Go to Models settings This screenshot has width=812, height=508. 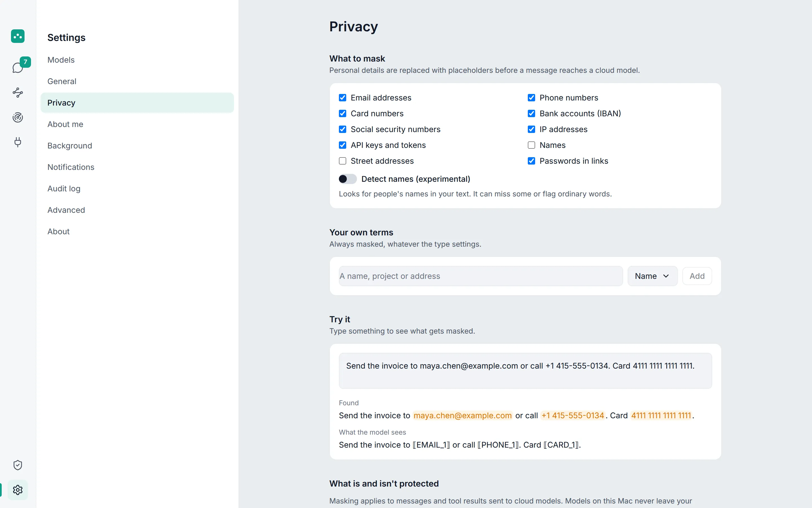(137, 60)
